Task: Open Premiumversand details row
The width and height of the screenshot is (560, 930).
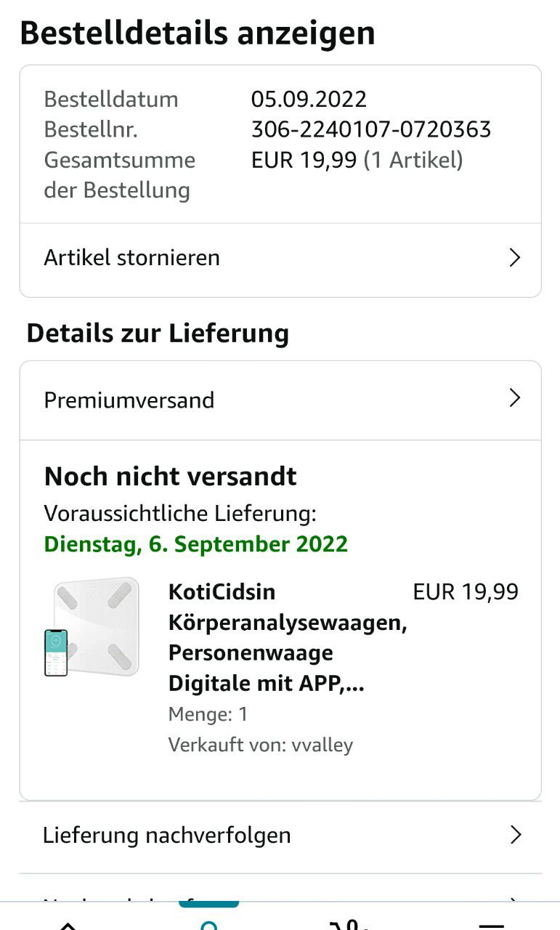Action: pyautogui.click(x=280, y=400)
